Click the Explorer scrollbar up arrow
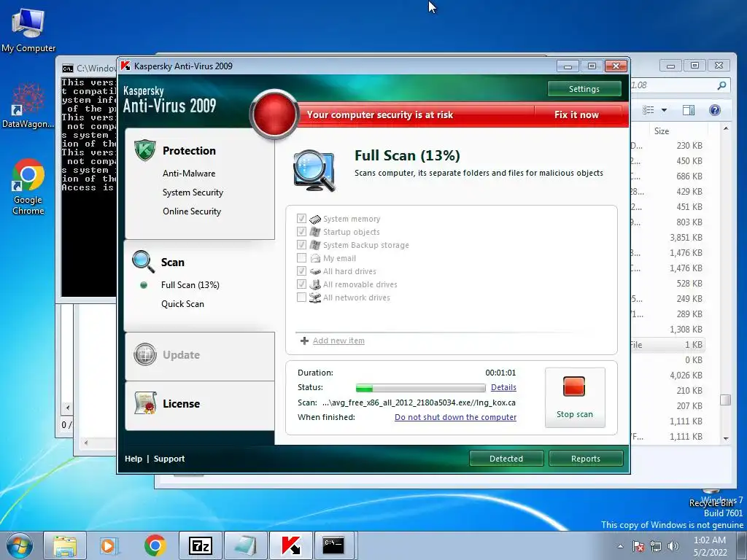 coord(726,128)
